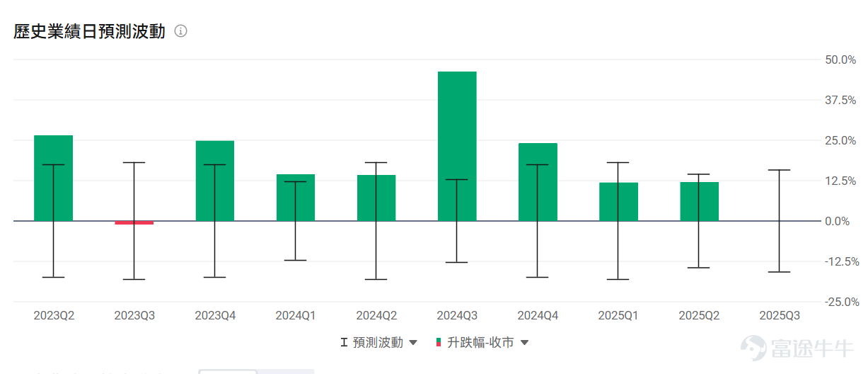Click the 37.5% y-axis value
The image size is (868, 374).
click(x=840, y=100)
